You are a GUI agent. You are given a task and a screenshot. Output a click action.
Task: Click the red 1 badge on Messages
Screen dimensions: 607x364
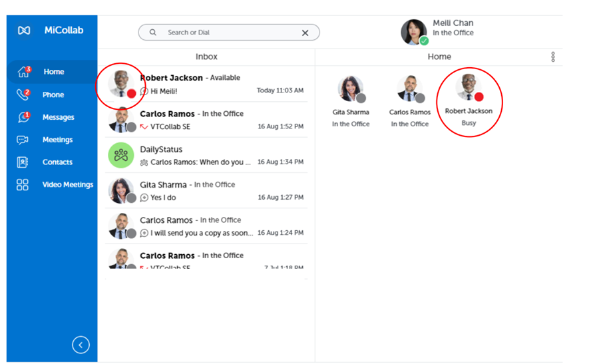[27, 114]
